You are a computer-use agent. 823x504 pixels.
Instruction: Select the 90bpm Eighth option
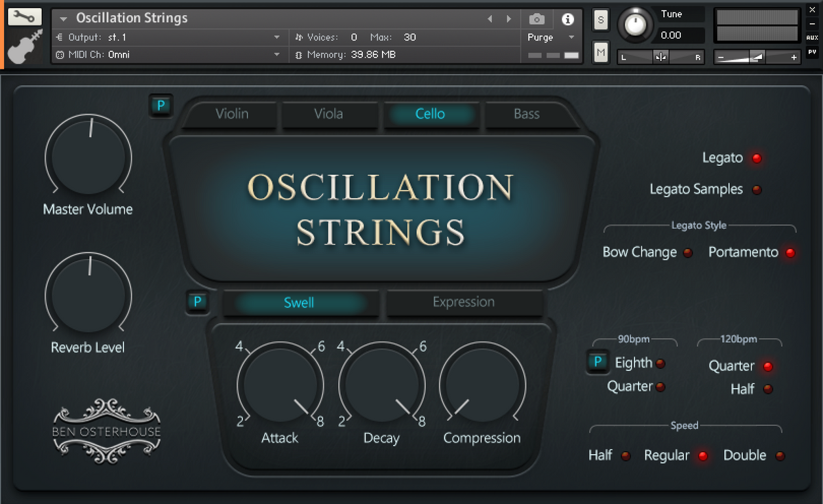tap(660, 363)
